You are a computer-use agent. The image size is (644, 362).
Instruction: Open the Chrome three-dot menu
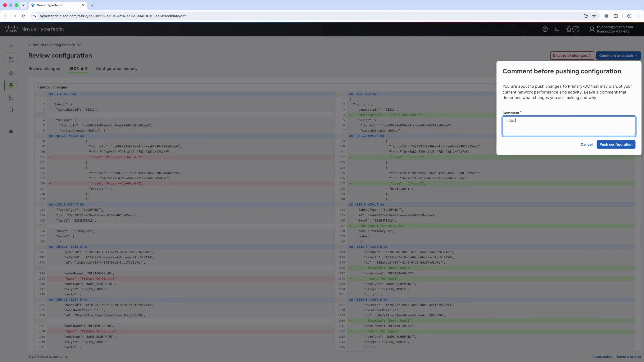(x=638, y=16)
